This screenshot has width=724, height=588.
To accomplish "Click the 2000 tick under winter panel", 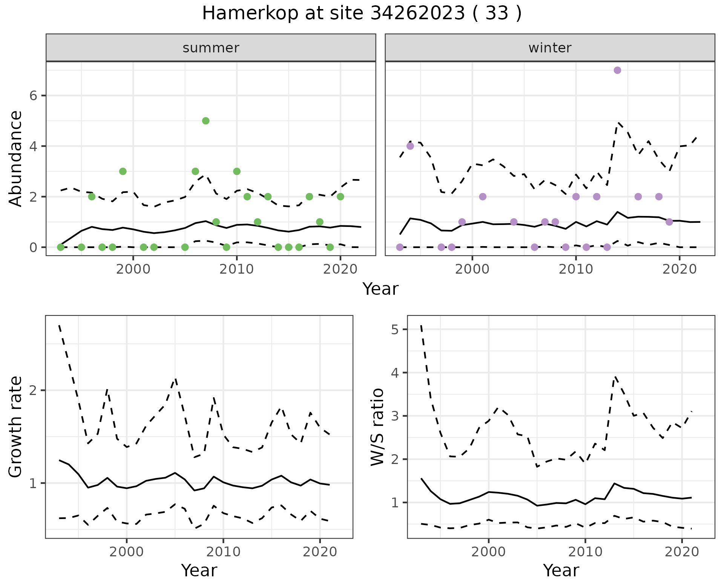I will click(472, 269).
